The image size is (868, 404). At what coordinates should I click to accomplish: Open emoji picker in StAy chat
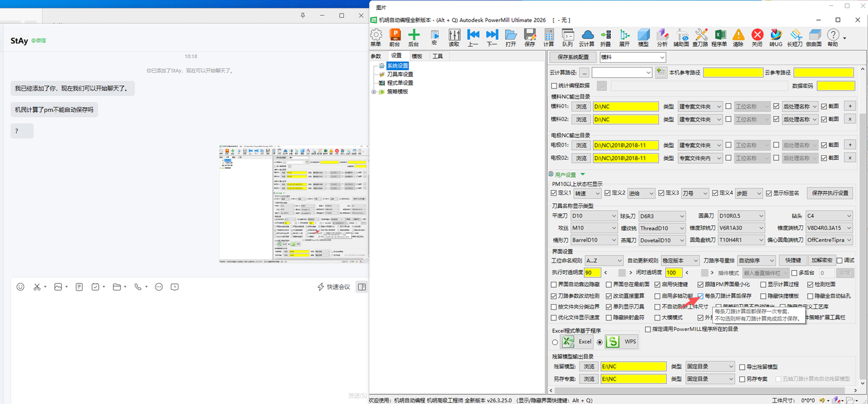21,287
